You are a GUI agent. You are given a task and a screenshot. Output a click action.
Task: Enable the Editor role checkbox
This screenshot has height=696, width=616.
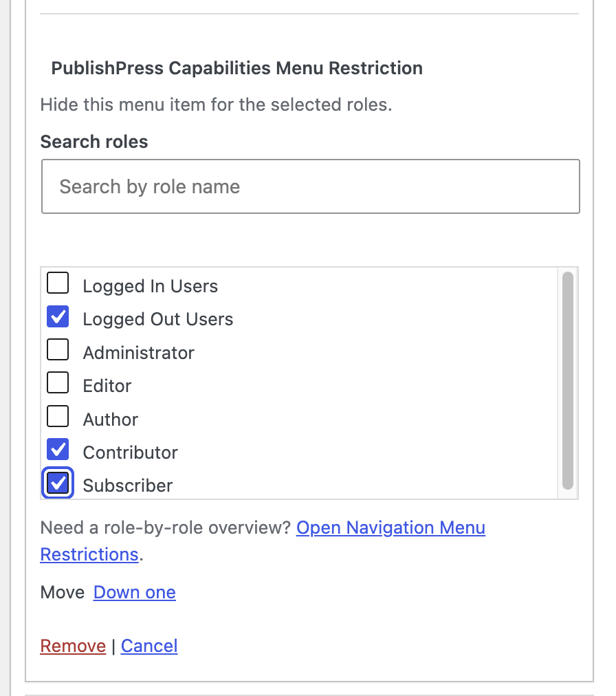pos(58,382)
